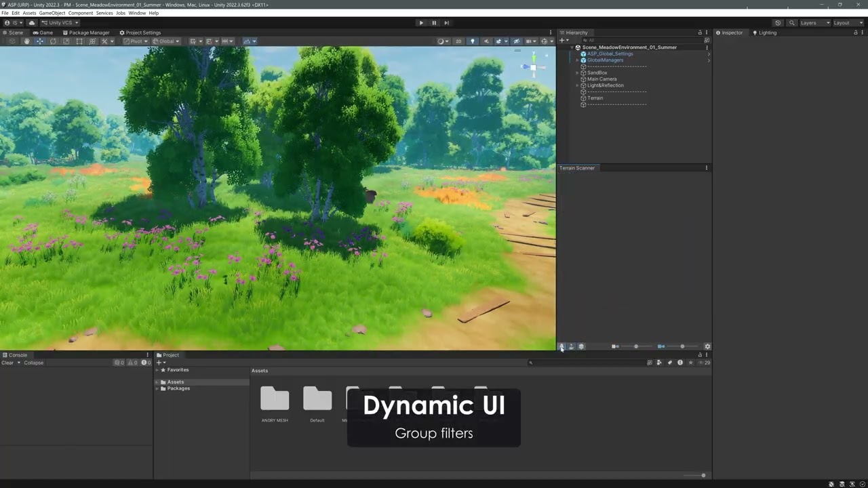The height and width of the screenshot is (488, 868).
Task: Toggle the scene Effects icon
Action: coord(500,41)
